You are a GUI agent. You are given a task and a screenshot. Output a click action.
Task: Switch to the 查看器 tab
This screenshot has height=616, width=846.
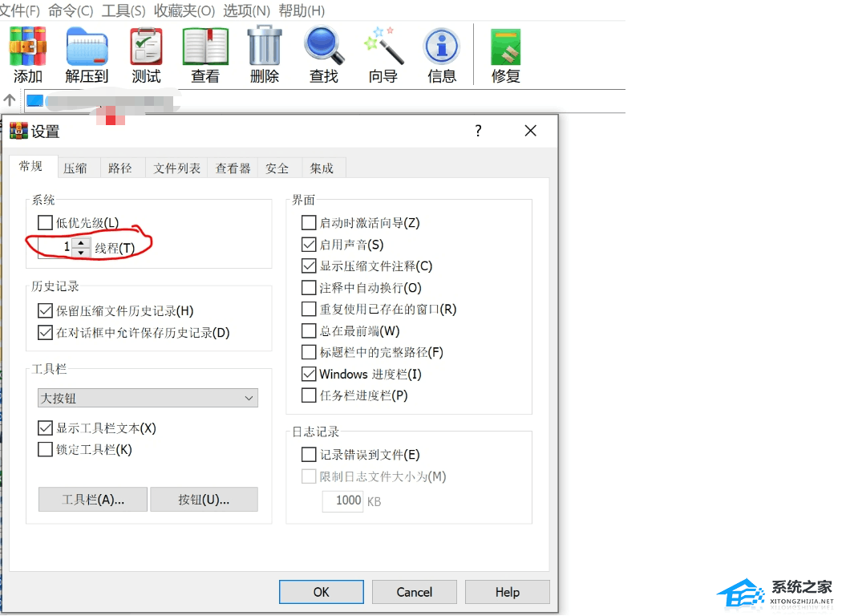[x=233, y=168]
